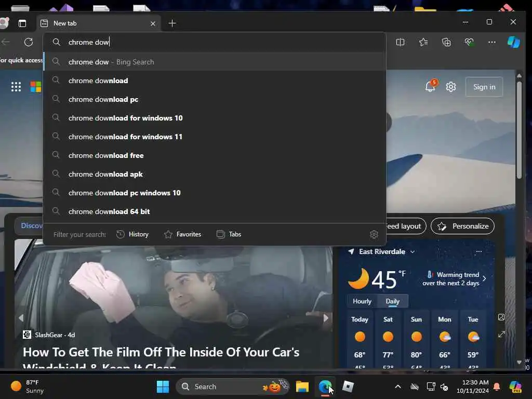Pick 'chrome download for windows 11'
The width and height of the screenshot is (532, 399).
point(215,137)
